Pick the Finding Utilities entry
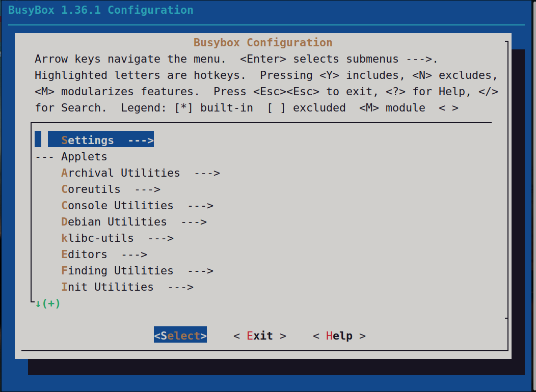Image resolution: width=536 pixels, height=392 pixels. tap(117, 271)
